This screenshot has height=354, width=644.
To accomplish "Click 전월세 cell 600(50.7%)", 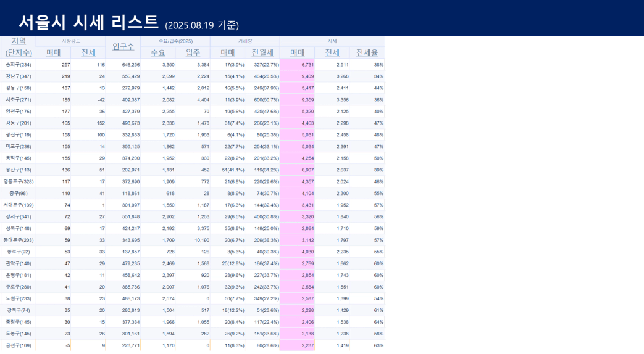I will pyautogui.click(x=266, y=100).
